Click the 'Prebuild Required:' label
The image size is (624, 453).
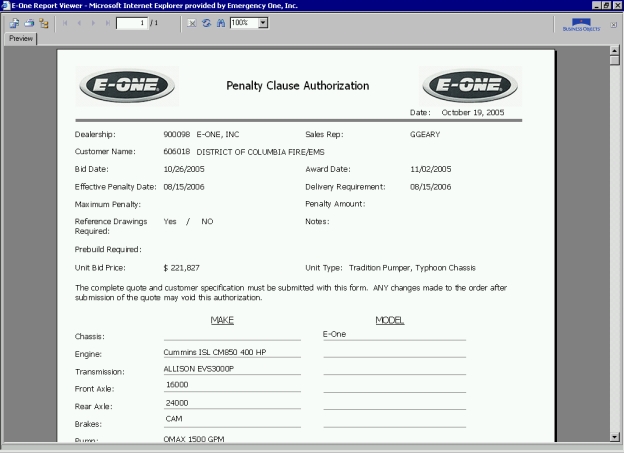click(x=108, y=250)
